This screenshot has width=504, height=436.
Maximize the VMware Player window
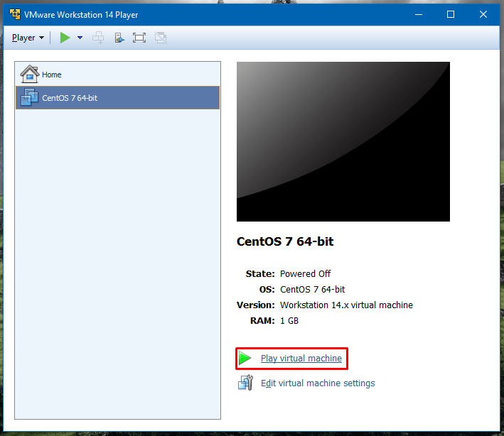[x=451, y=14]
